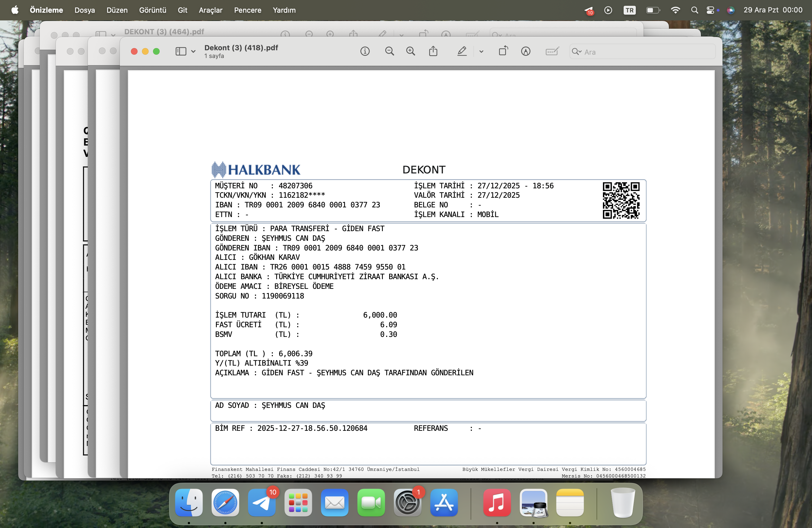Launch Siri from the menu bar

[x=731, y=10]
